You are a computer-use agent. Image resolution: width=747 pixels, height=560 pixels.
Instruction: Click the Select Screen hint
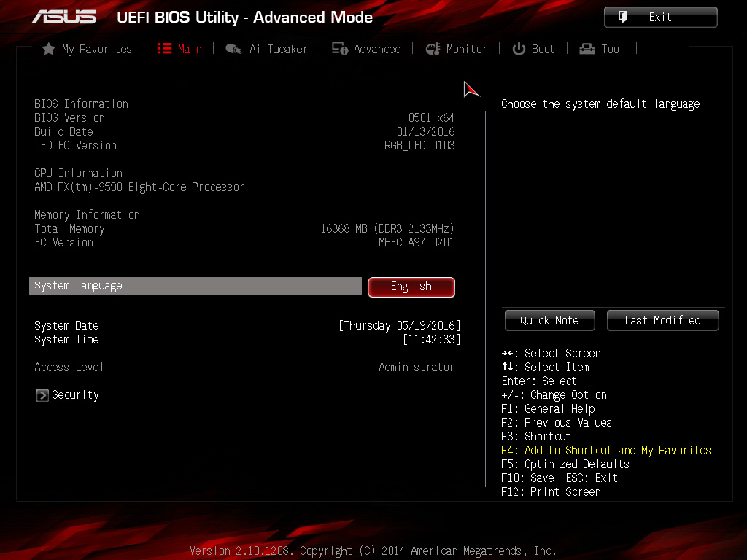click(x=551, y=354)
